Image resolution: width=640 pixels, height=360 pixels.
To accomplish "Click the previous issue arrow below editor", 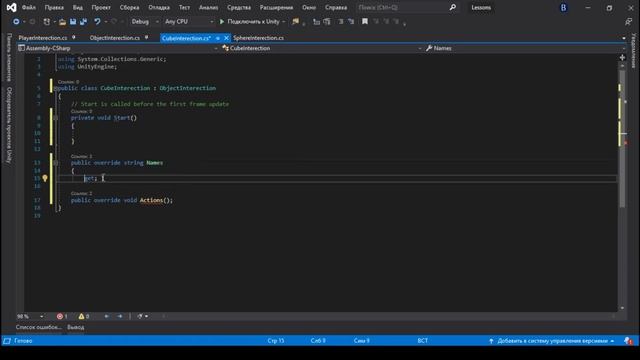I will [x=107, y=316].
